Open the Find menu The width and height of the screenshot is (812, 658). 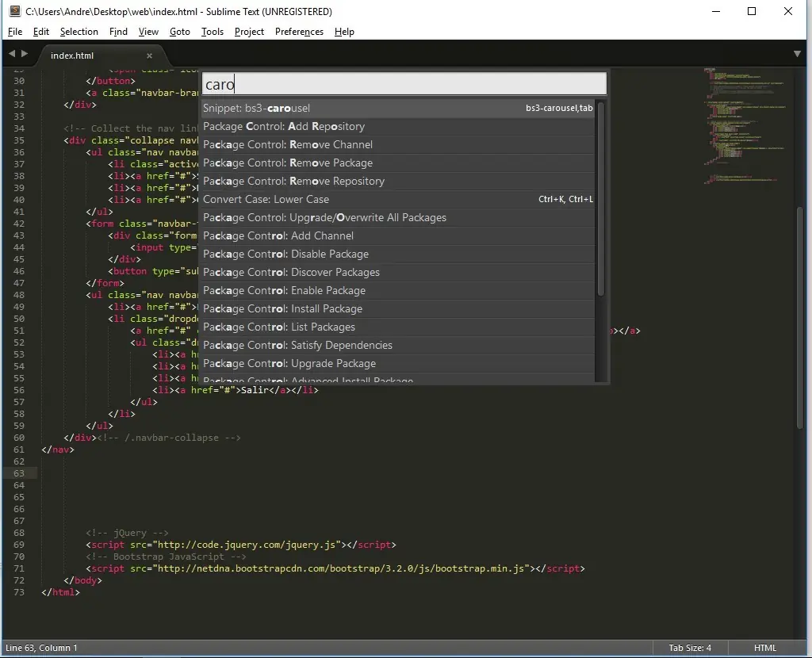[x=118, y=32]
